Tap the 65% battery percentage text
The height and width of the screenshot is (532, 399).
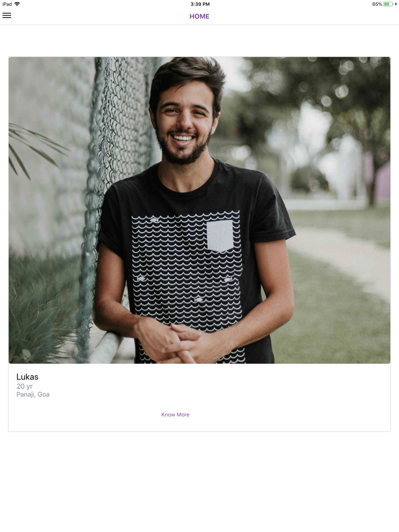tap(377, 4)
